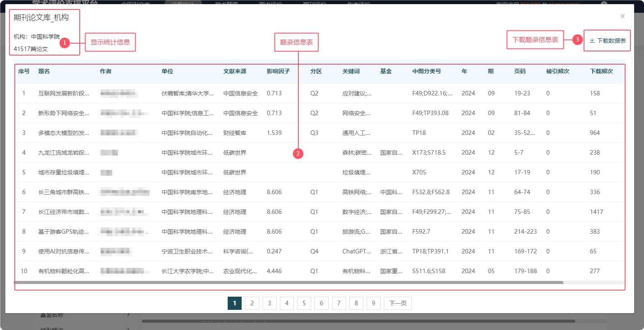Click download count 1417 cell
This screenshot has width=644, height=330.
pyautogui.click(x=596, y=212)
